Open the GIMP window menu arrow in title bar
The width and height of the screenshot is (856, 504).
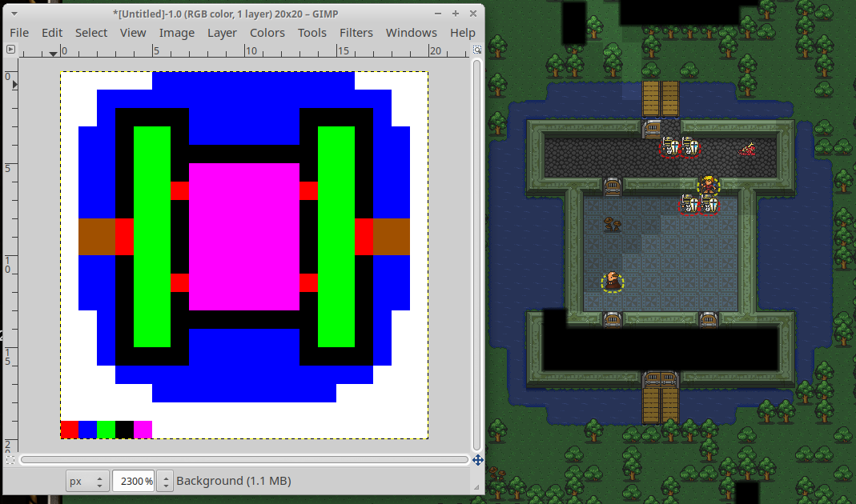(14, 14)
